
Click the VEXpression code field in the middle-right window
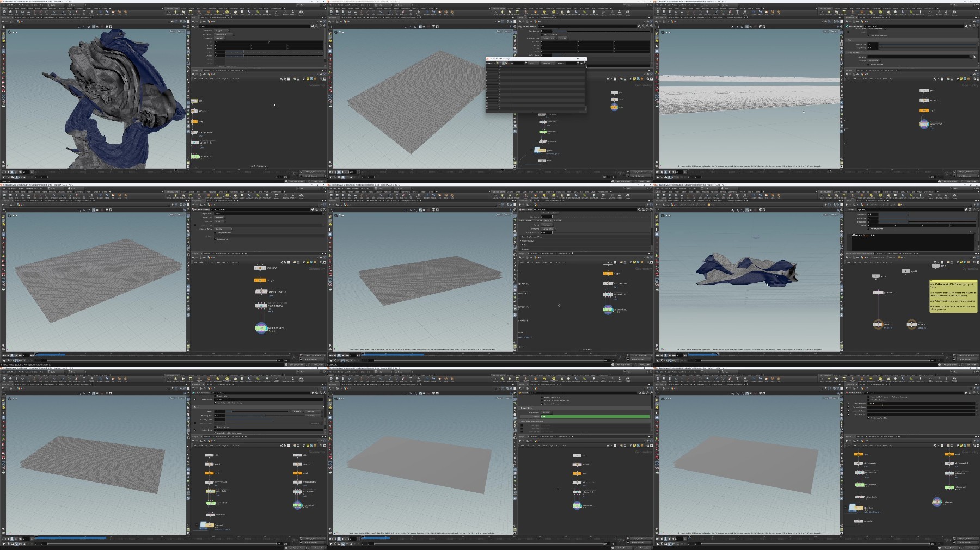pos(911,242)
